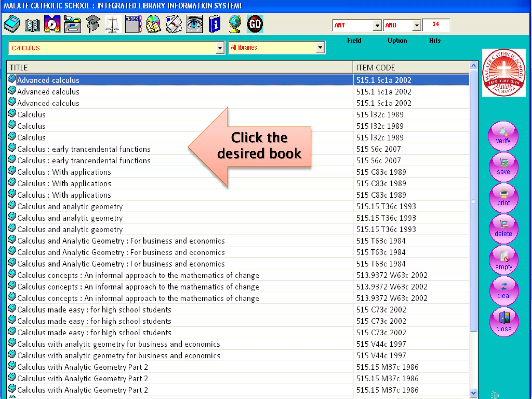Click the balance scales icon
Screen dimensions: 532x399
[x=113, y=24]
